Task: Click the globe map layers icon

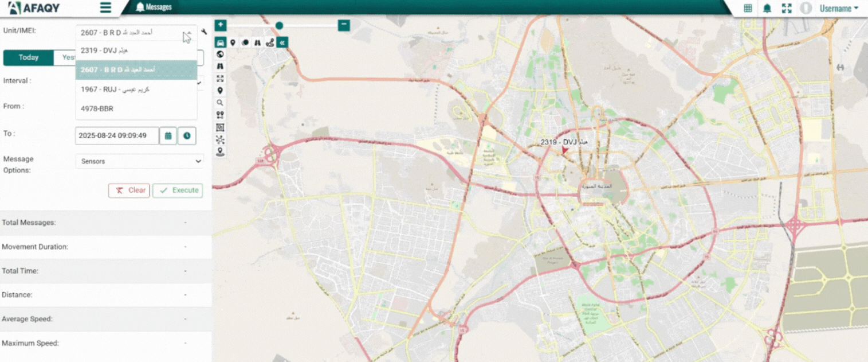Action: [220, 55]
